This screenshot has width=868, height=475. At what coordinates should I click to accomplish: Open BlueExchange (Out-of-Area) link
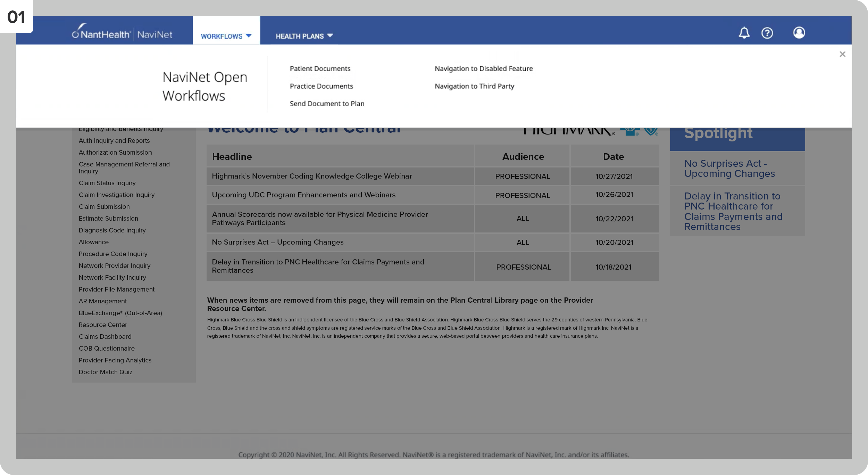click(120, 313)
